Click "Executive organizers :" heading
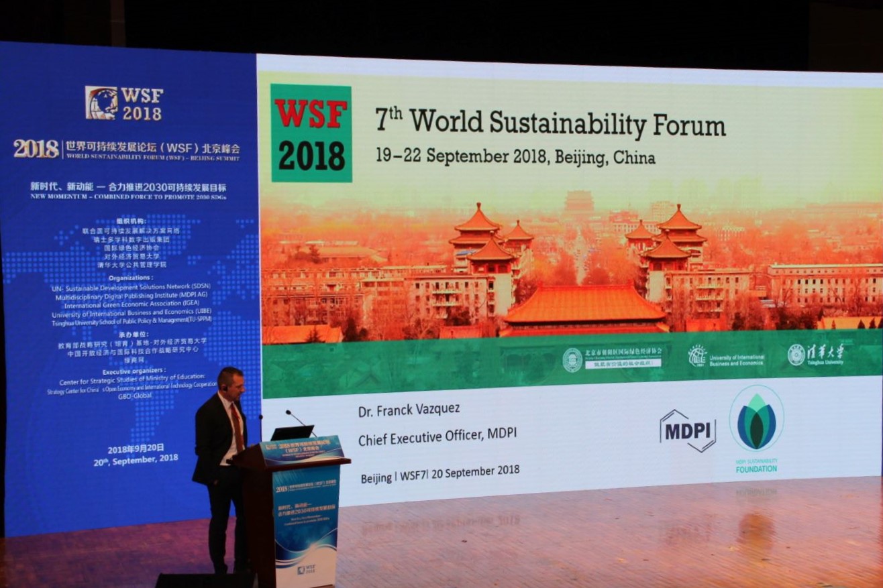 click(134, 371)
